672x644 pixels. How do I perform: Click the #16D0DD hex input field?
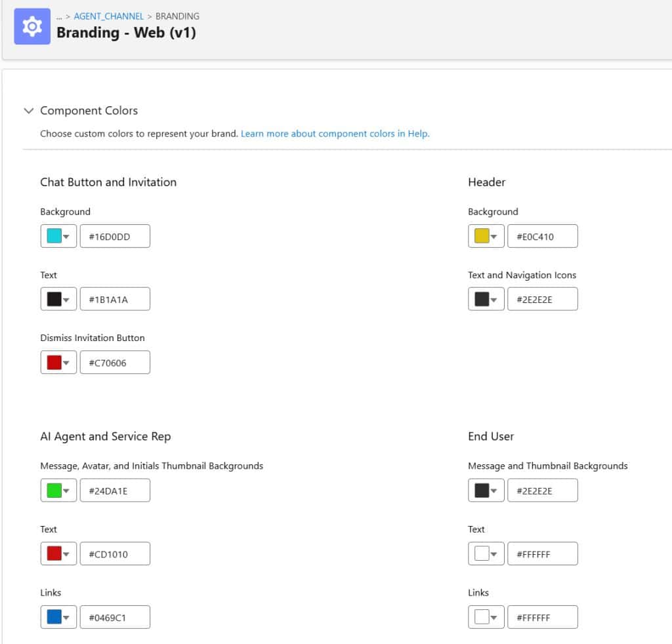pos(115,236)
